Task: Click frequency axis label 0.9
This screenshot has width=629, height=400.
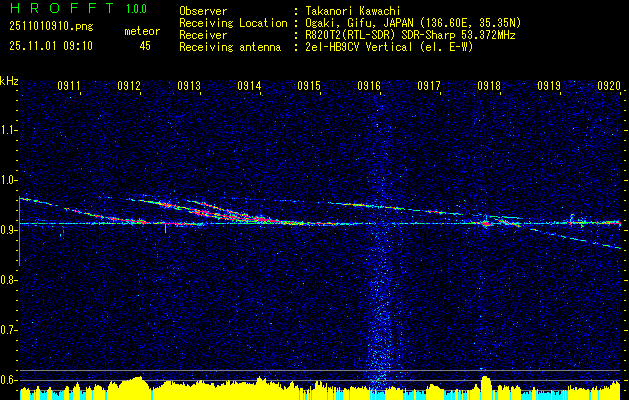Action: tap(8, 230)
